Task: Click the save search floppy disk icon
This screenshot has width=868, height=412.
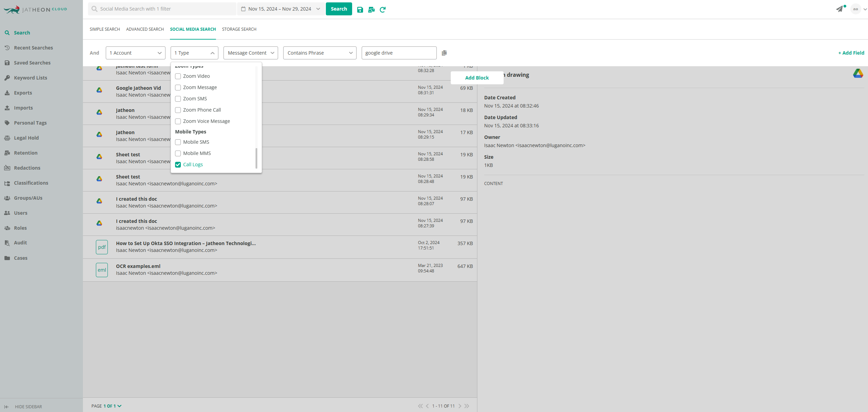Action: (360, 10)
